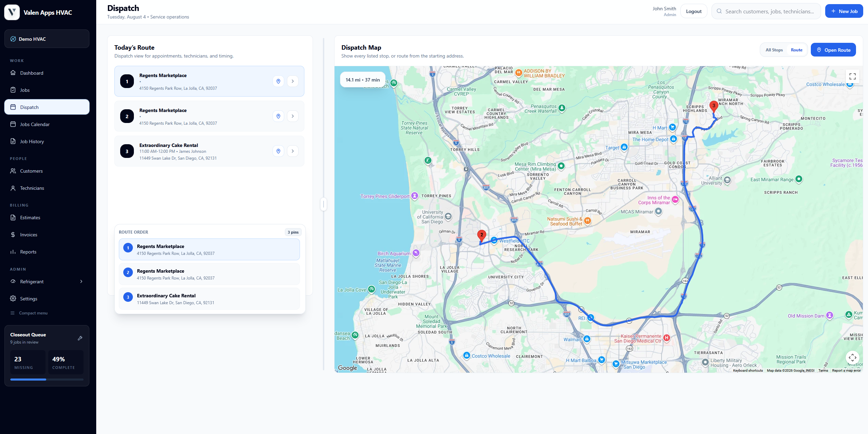Locate stop 2 Regents Marketplace pin icon
Screen dimensions: 868x434
pyautogui.click(x=278, y=116)
